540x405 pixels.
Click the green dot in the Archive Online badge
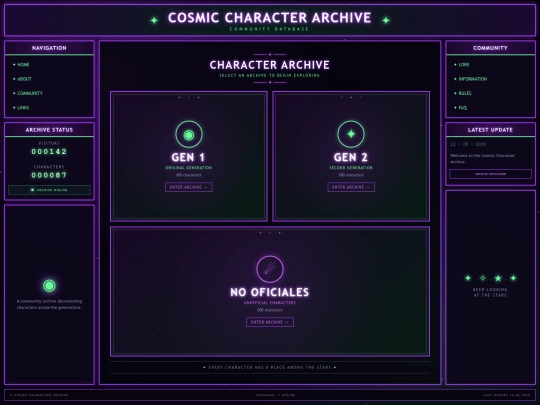tap(32, 190)
